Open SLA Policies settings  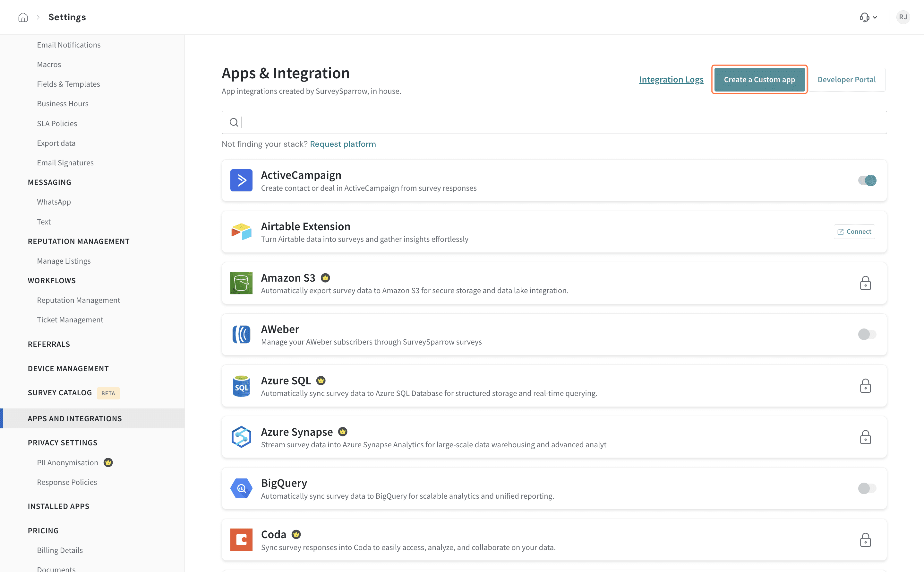click(x=57, y=124)
